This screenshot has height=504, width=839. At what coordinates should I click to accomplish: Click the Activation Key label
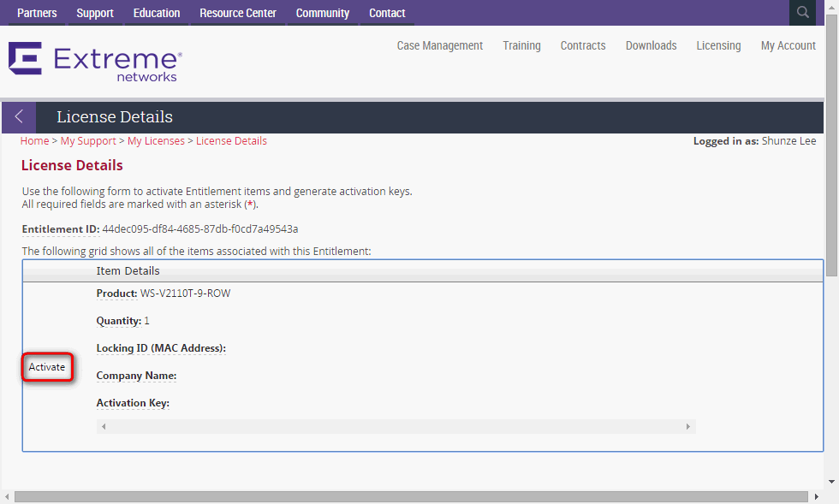point(133,403)
